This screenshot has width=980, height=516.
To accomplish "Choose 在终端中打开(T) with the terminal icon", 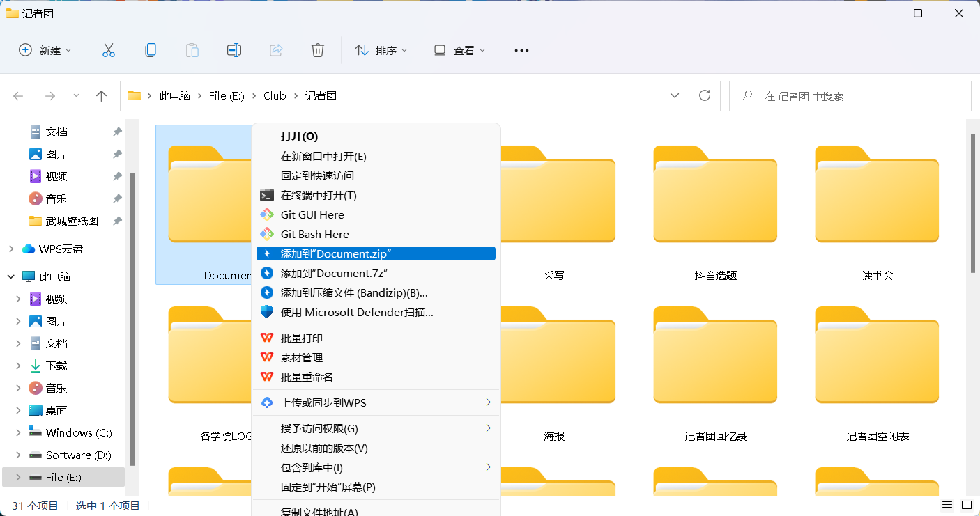I will 376,196.
